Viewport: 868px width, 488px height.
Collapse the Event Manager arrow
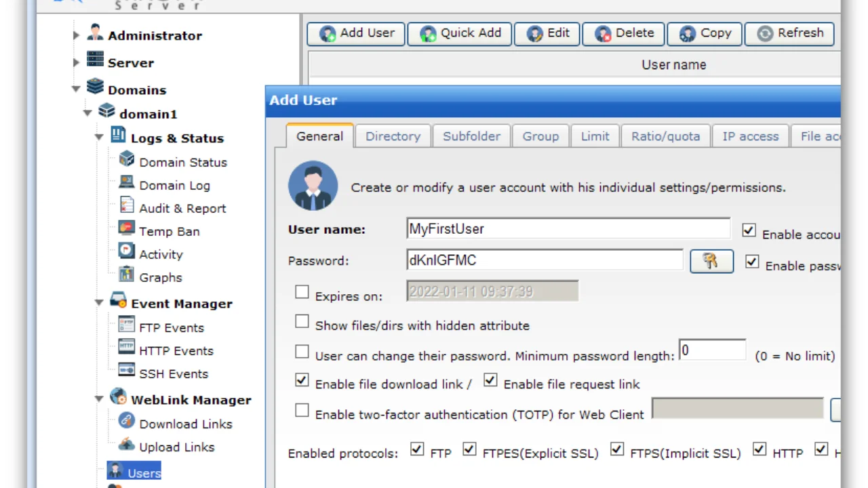[99, 303]
